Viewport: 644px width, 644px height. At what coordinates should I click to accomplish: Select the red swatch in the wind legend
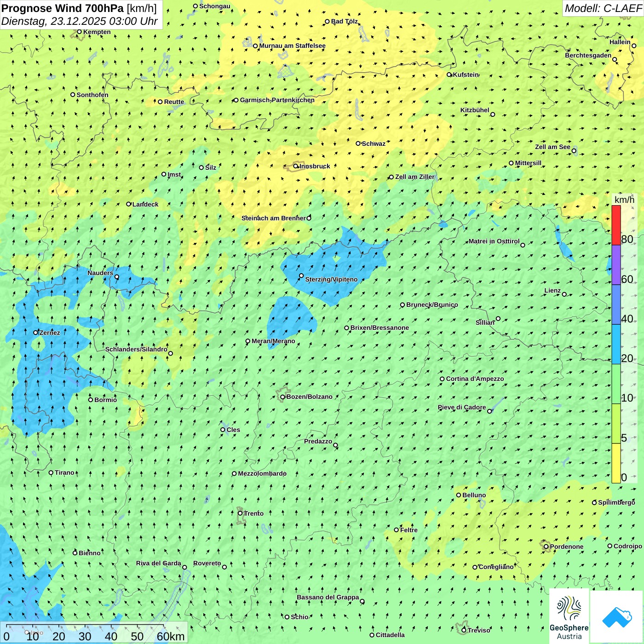616,225
